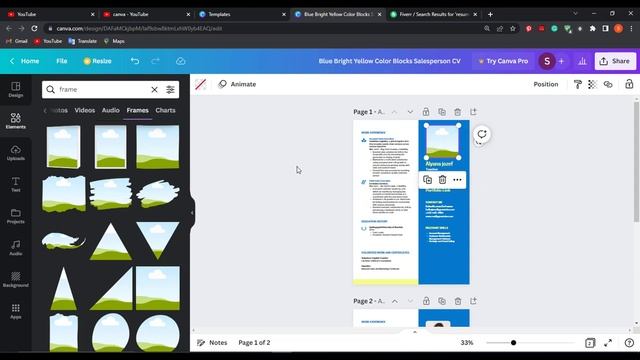Lock Page 2 with its padlock icon
This screenshot has width=640, height=360.
pos(426,301)
